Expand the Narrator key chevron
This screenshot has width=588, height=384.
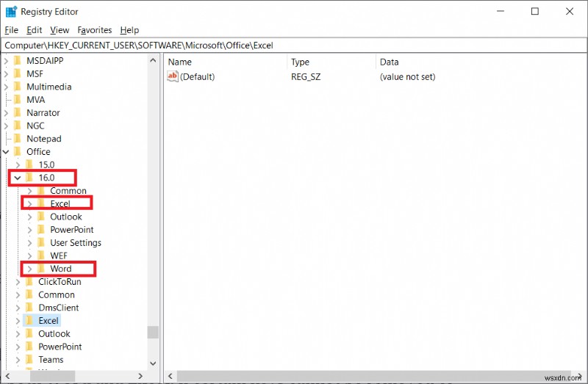[6, 113]
